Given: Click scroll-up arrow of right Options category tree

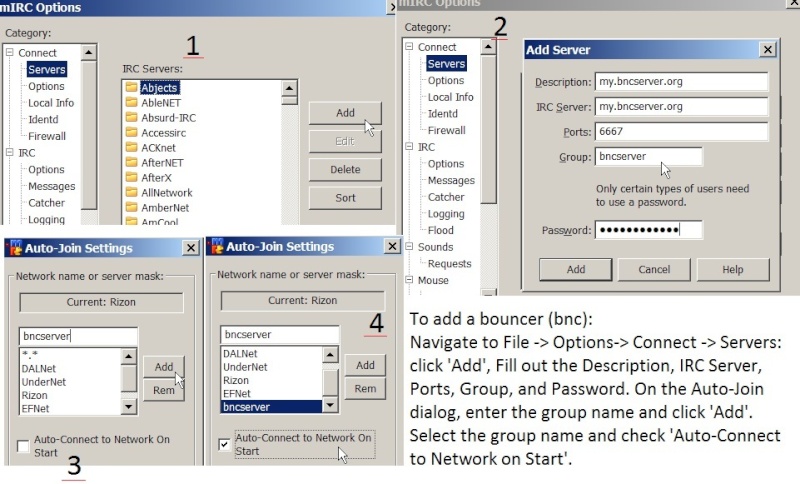Looking at the screenshot, I should [488, 47].
